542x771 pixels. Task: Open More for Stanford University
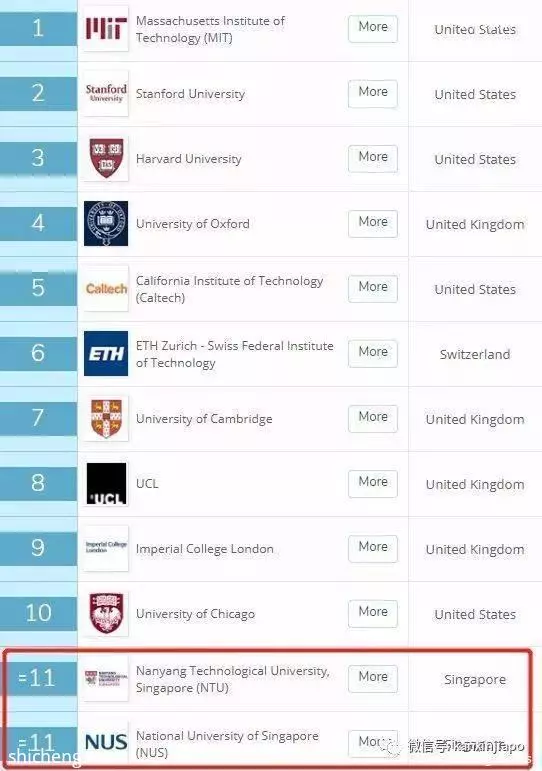tap(373, 93)
